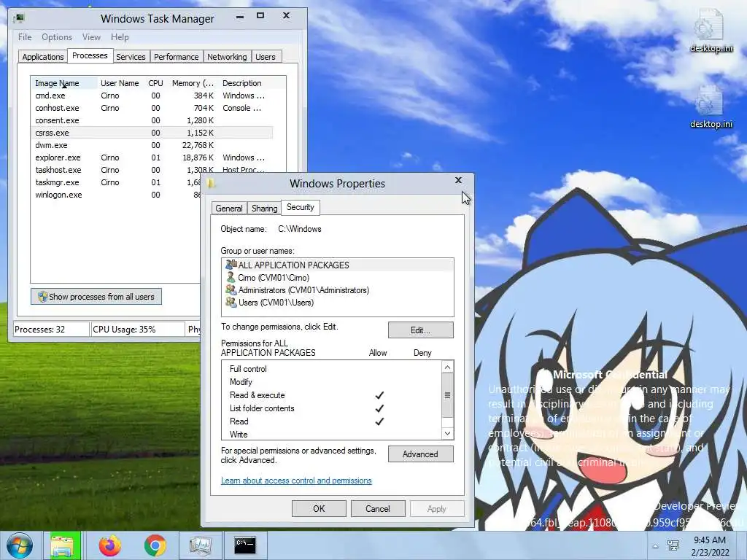Select consent.exe process row
This screenshot has height=560, width=747.
point(152,120)
